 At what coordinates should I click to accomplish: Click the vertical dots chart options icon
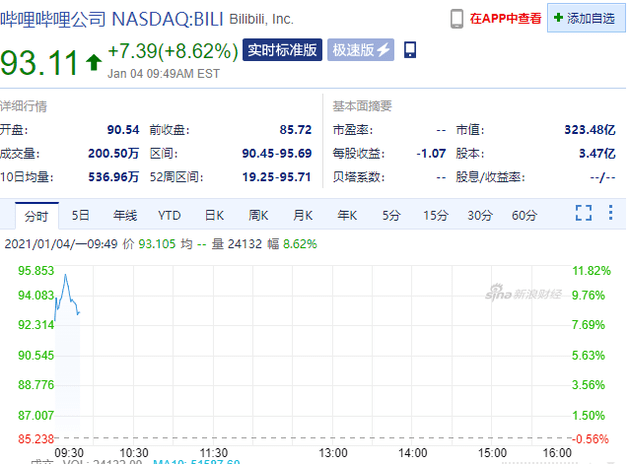tap(612, 214)
